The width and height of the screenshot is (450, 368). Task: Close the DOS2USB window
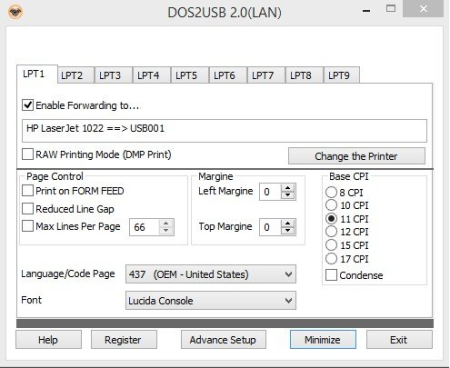point(423,9)
